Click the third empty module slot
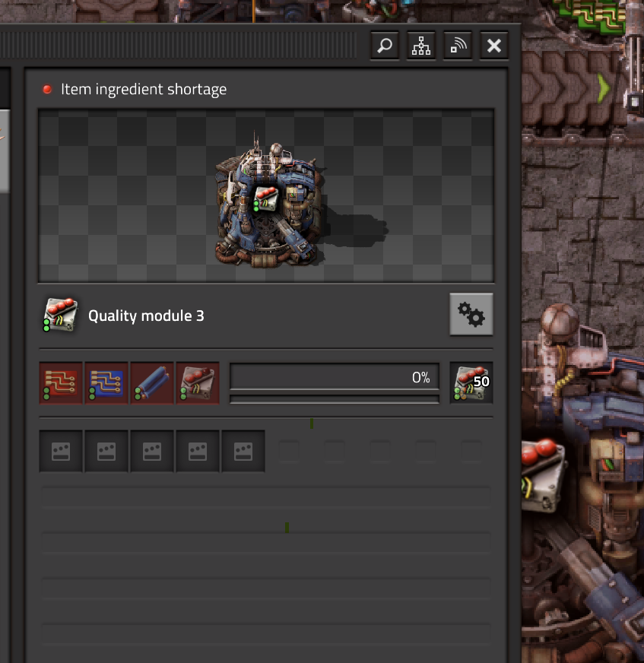The width and height of the screenshot is (644, 663). [152, 451]
